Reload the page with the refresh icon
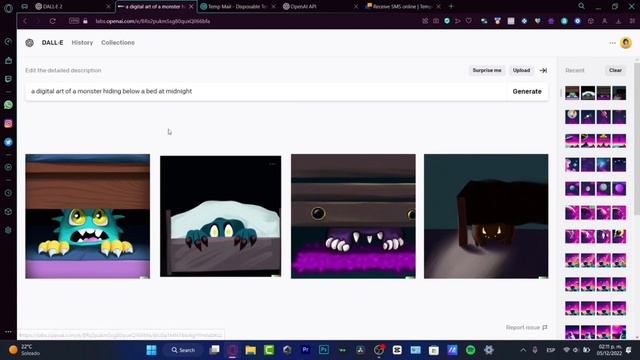 (53, 21)
